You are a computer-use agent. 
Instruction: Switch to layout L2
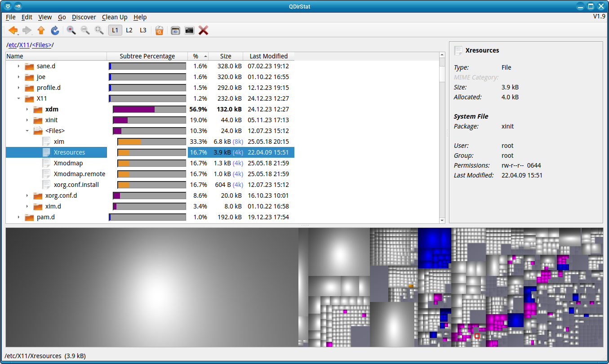click(x=129, y=30)
